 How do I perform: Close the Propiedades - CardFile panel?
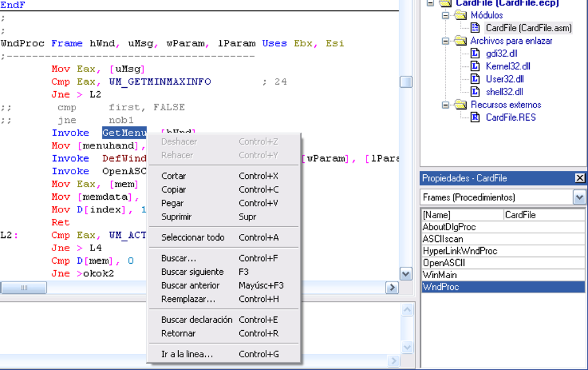pos(580,178)
